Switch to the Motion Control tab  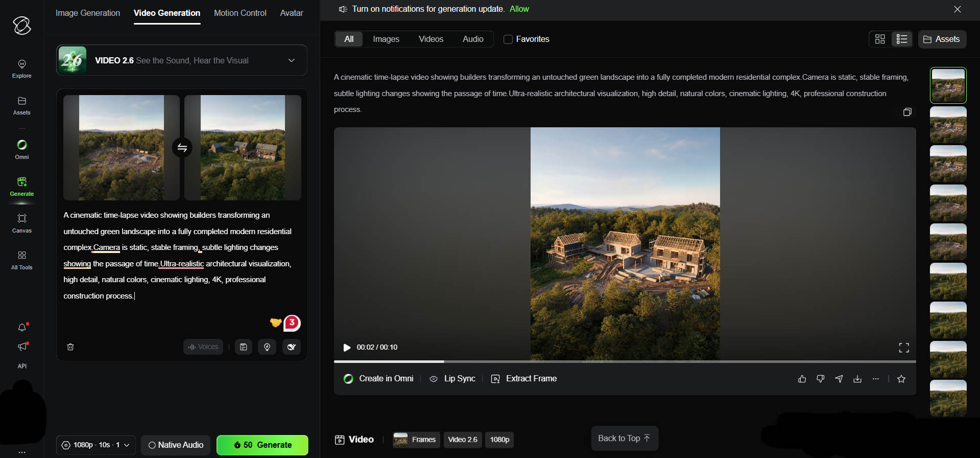(x=240, y=13)
